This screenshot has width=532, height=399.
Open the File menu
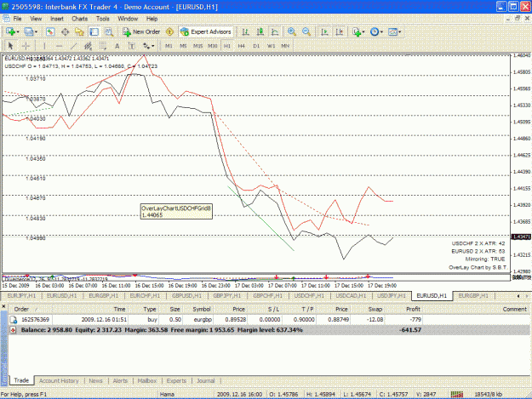click(17, 19)
